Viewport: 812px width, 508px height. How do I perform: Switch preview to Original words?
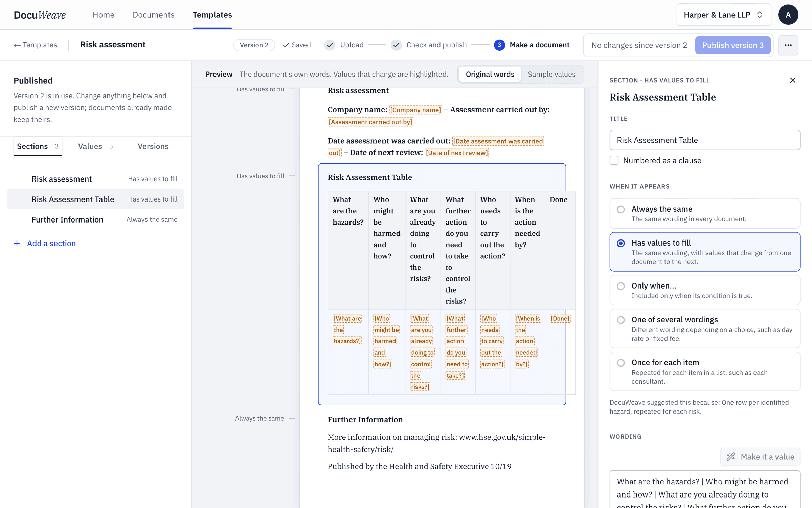(x=490, y=74)
